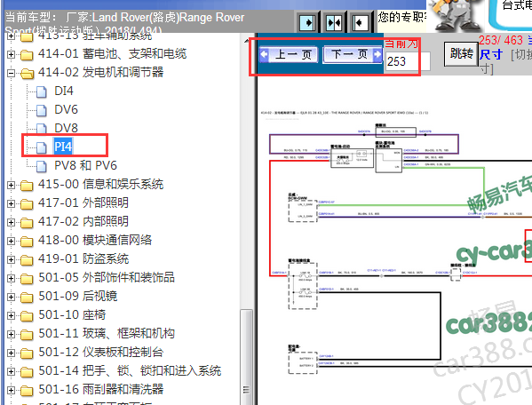Expand the 417-01 外部照明 node

12,203
